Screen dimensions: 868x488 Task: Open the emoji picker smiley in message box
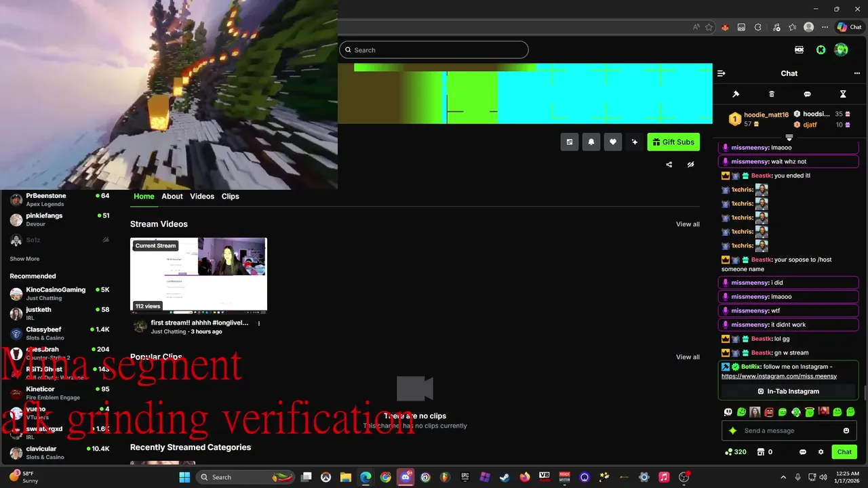pyautogui.click(x=846, y=430)
